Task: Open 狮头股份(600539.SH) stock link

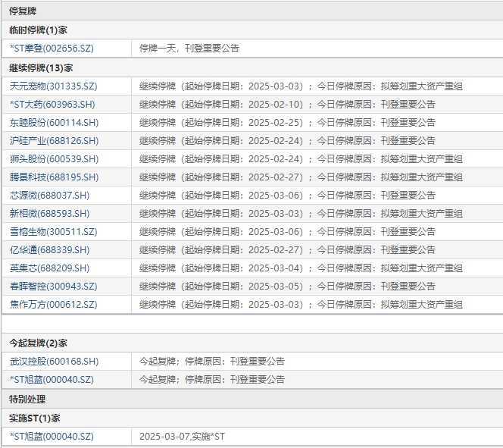Action: tap(54, 159)
